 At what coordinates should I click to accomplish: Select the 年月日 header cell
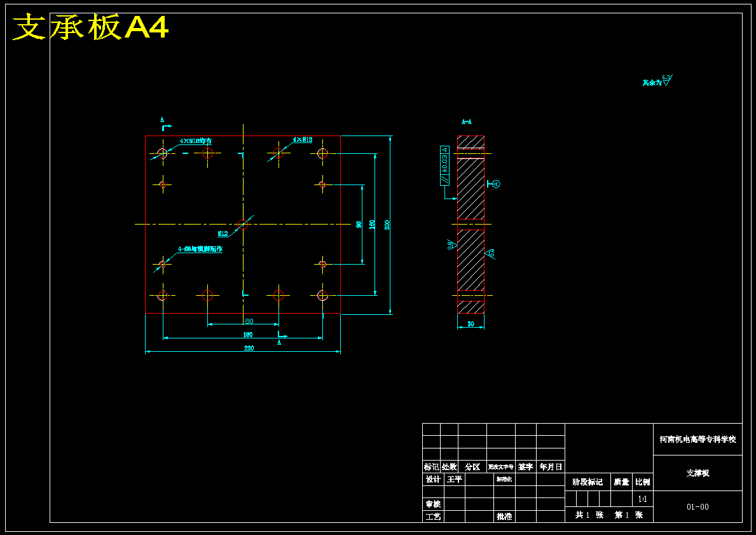[551, 467]
